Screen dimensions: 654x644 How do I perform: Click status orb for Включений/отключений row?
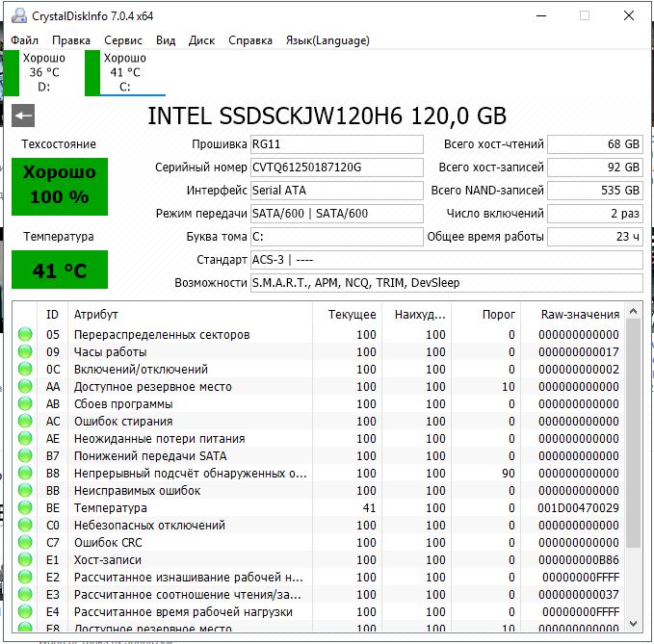pyautogui.click(x=25, y=369)
